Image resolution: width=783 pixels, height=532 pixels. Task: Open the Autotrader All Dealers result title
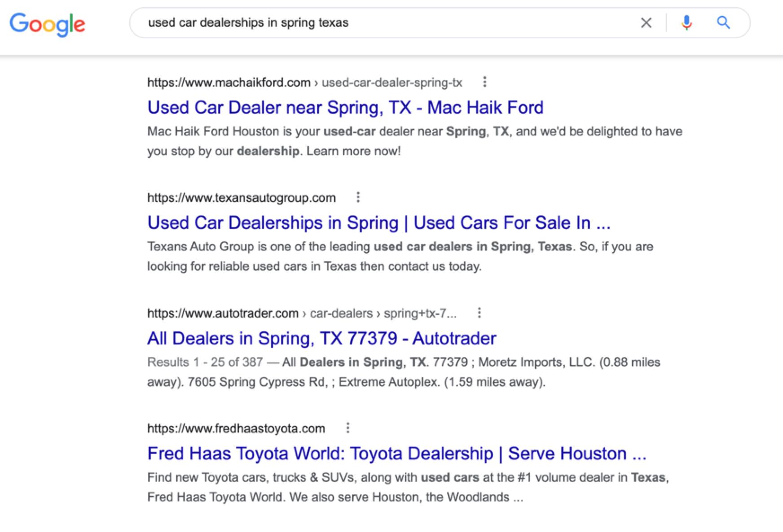[x=321, y=338]
